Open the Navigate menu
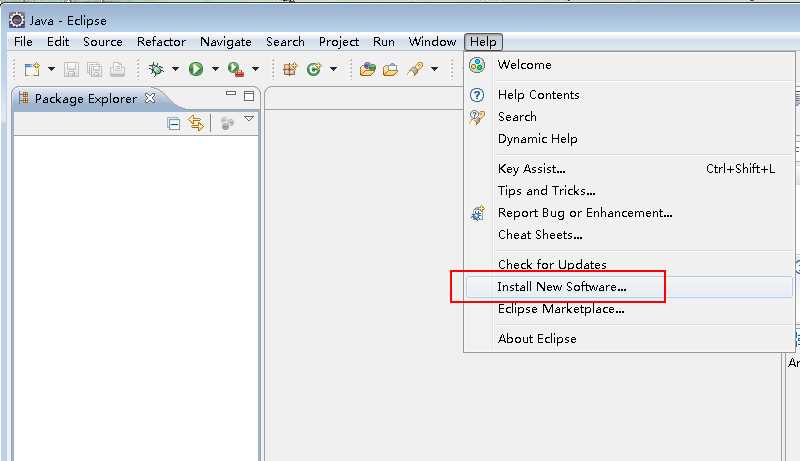 tap(226, 42)
